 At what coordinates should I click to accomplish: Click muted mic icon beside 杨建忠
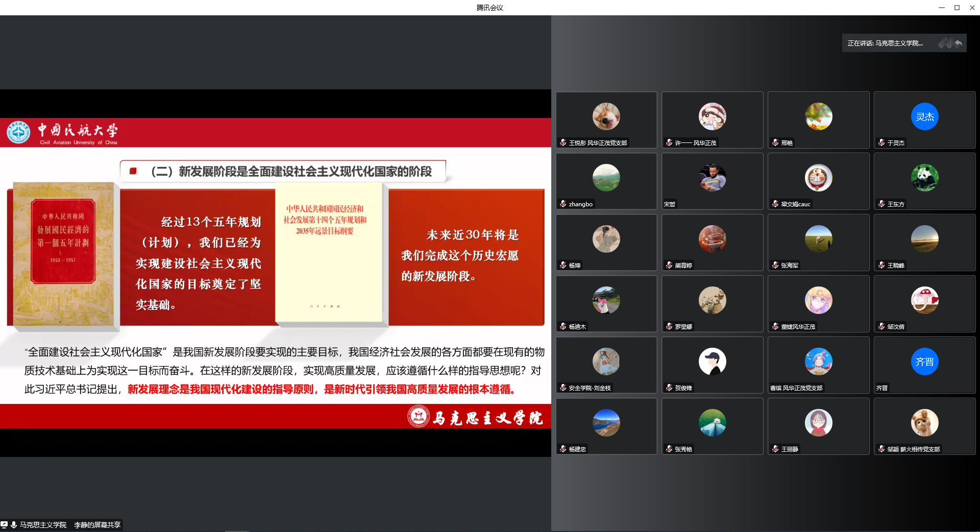click(x=563, y=449)
